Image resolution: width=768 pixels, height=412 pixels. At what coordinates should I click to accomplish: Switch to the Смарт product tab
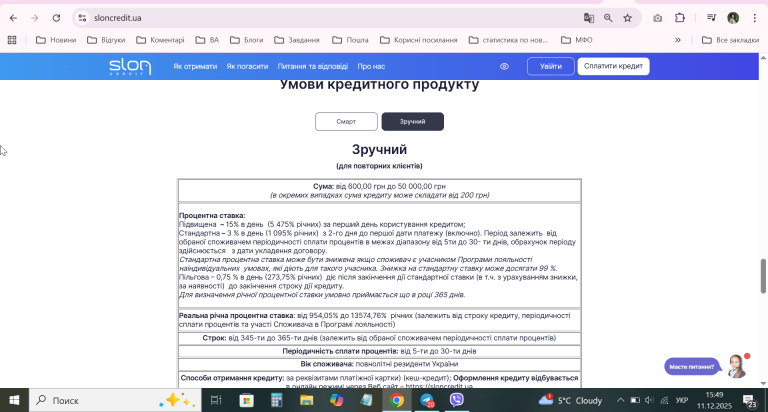(346, 121)
